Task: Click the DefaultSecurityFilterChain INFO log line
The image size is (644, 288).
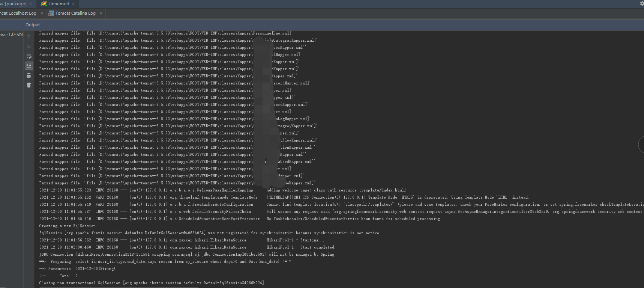Action: 341,211
